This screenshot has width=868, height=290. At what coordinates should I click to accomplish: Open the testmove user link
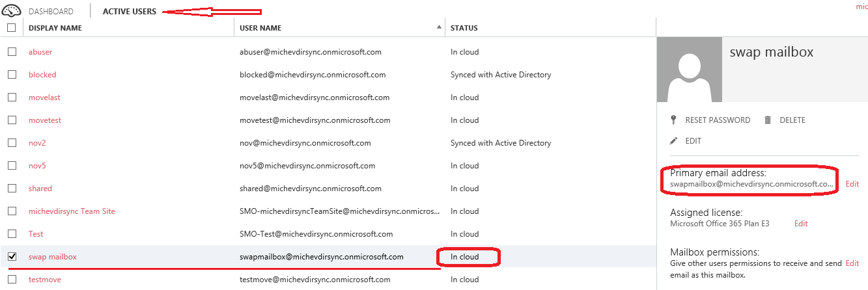pos(44,280)
